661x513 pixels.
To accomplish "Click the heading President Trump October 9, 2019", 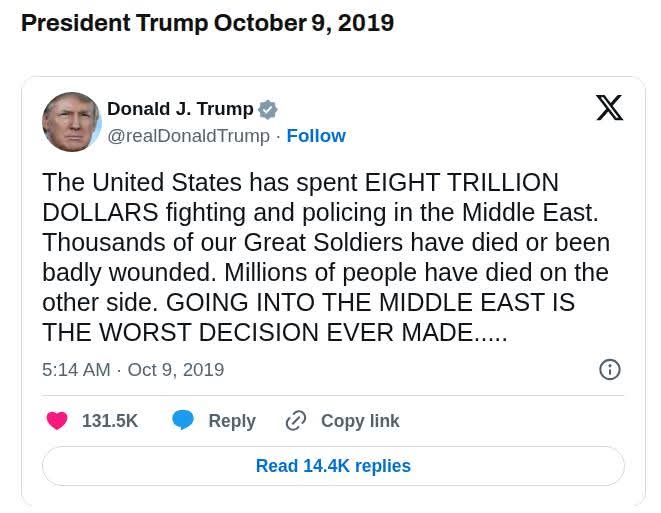I will click(x=207, y=23).
